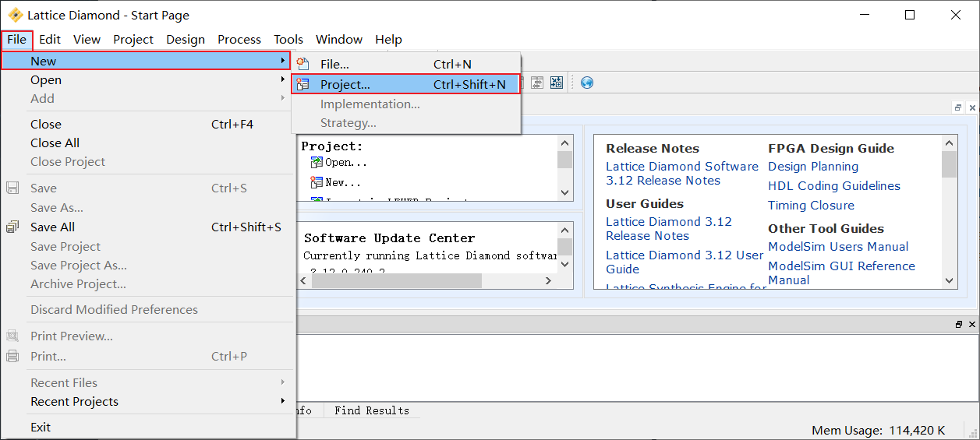Click the FPGA Design Guide heading

click(x=831, y=148)
